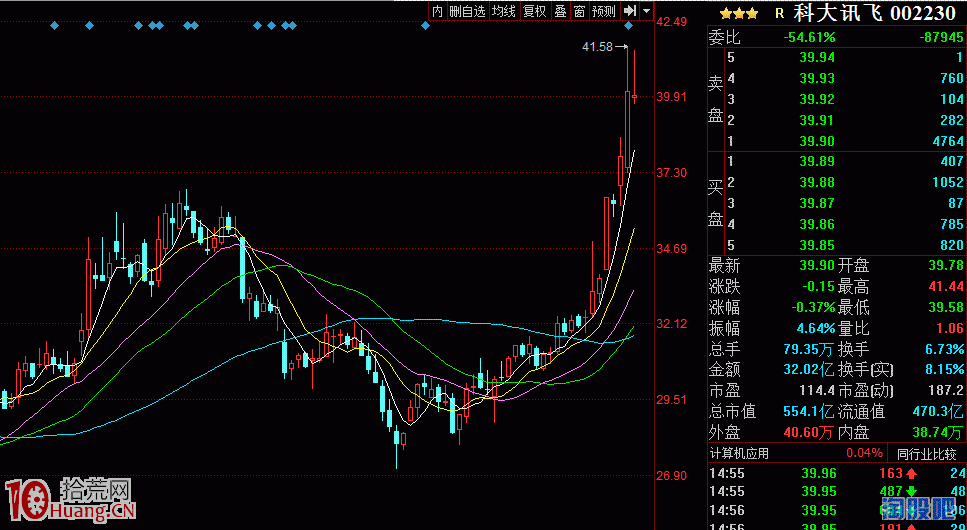Click the jump-to-end arrow icon
967x530 pixels.
coord(630,10)
